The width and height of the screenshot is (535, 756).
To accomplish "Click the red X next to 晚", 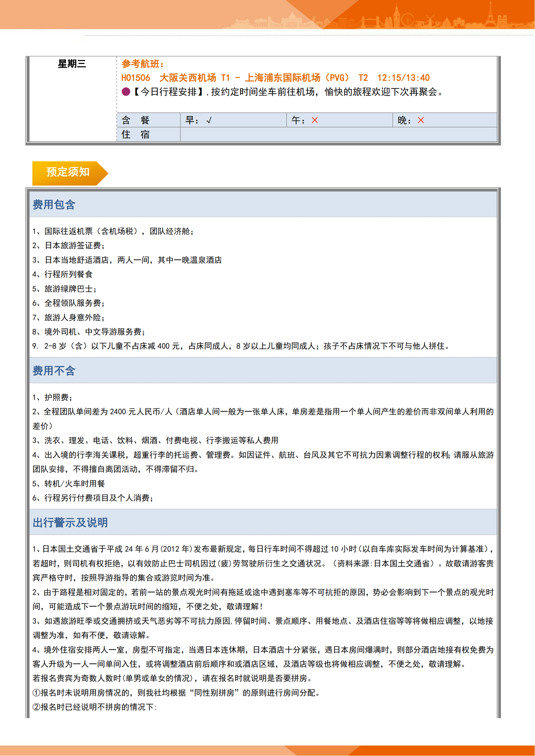I will [421, 121].
